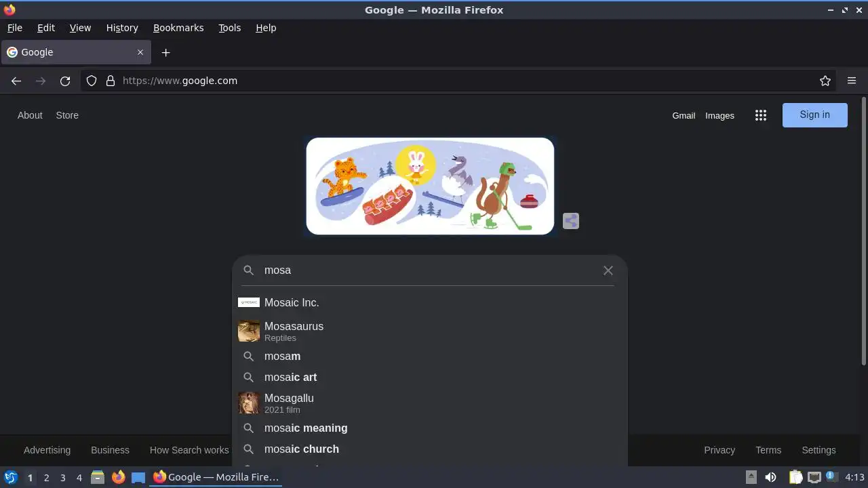Open a new tab with the plus button
The image size is (868, 488).
point(165,52)
